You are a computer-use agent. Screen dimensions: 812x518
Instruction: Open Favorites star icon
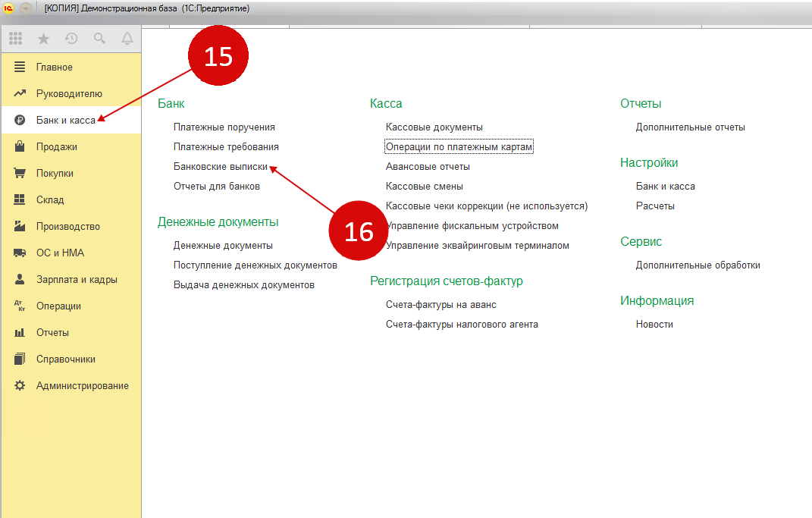tap(43, 39)
